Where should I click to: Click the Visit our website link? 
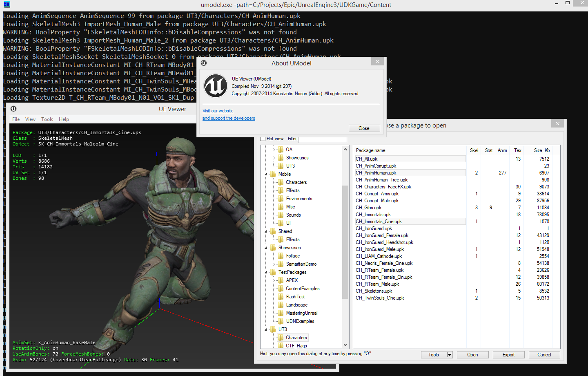(x=218, y=111)
